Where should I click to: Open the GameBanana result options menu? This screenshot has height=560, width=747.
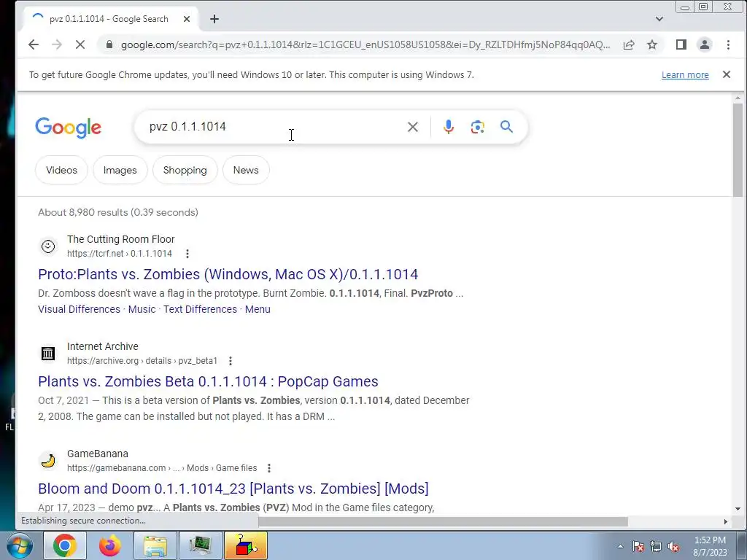point(269,468)
